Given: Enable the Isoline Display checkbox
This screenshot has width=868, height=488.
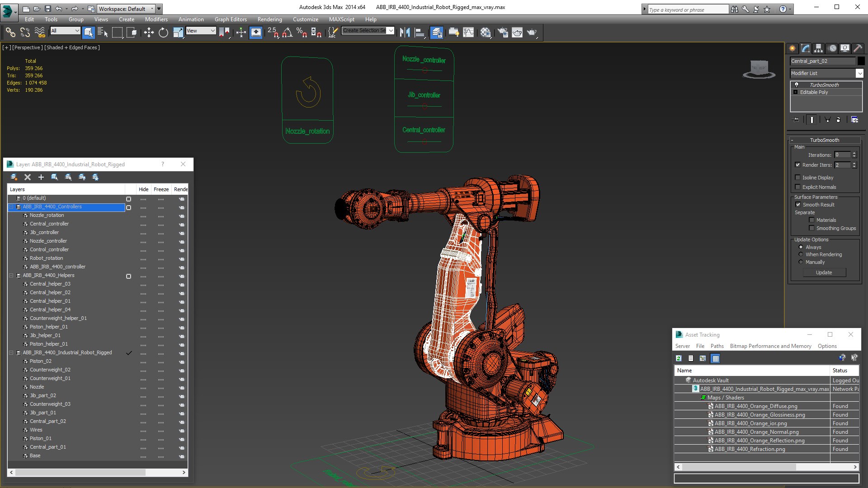Looking at the screenshot, I should tap(798, 178).
